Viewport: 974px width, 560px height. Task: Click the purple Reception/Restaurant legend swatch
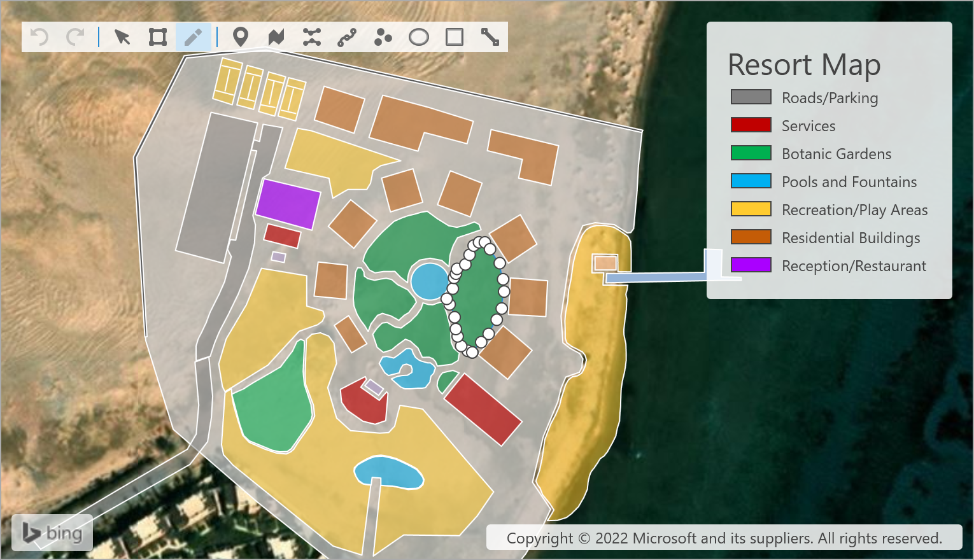point(751,265)
